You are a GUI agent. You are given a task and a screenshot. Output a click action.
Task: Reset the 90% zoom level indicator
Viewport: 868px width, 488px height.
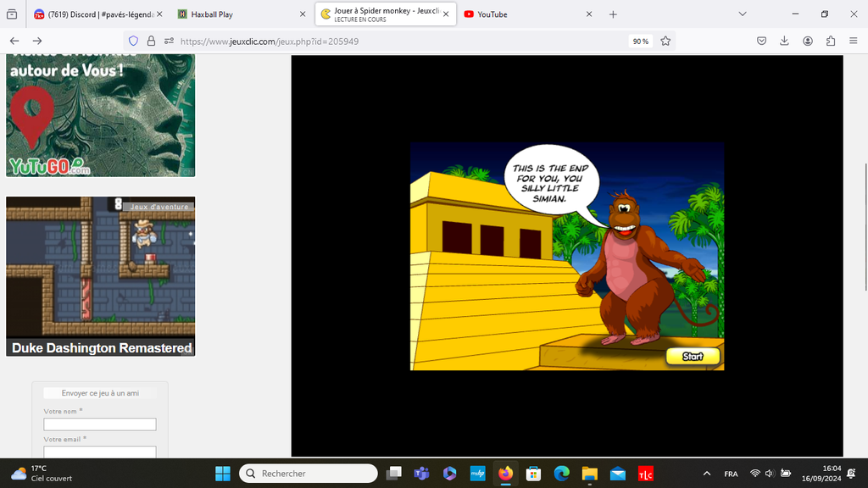coord(640,41)
